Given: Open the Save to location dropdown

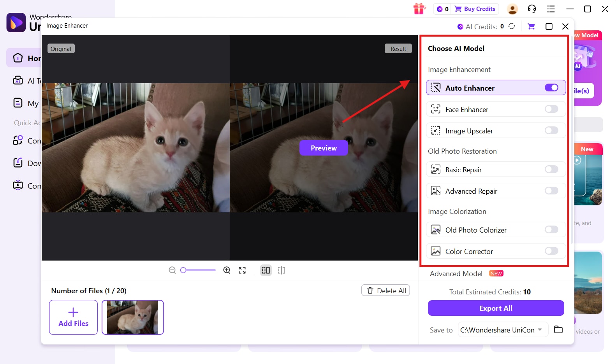Looking at the screenshot, I should tap(503, 330).
